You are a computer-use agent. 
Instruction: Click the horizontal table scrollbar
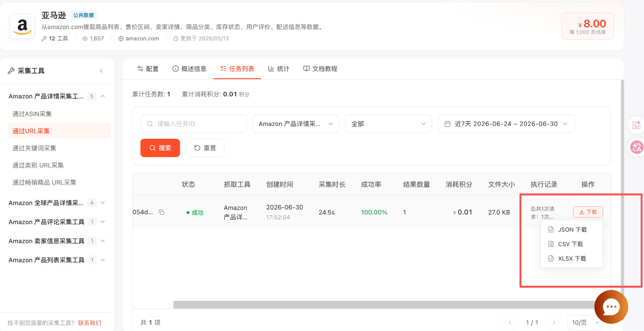[384, 305]
